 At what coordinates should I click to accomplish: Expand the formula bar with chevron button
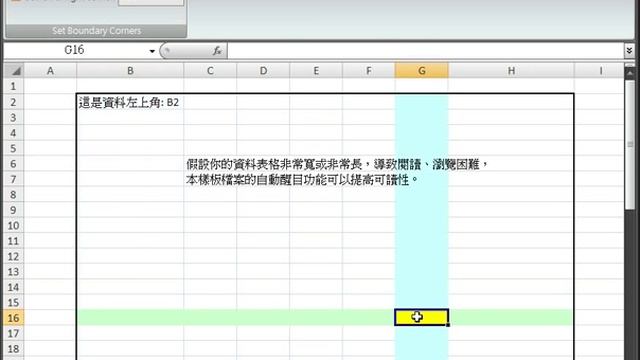point(629,51)
